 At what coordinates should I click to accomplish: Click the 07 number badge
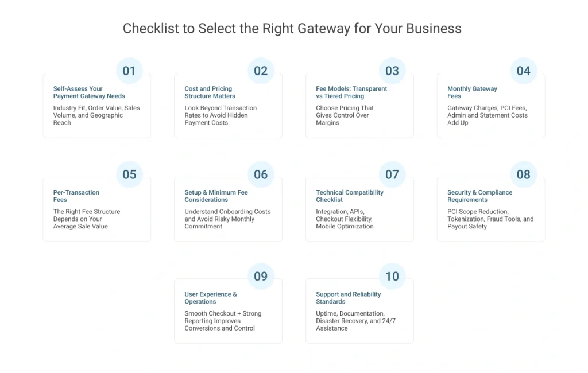pyautogui.click(x=392, y=174)
